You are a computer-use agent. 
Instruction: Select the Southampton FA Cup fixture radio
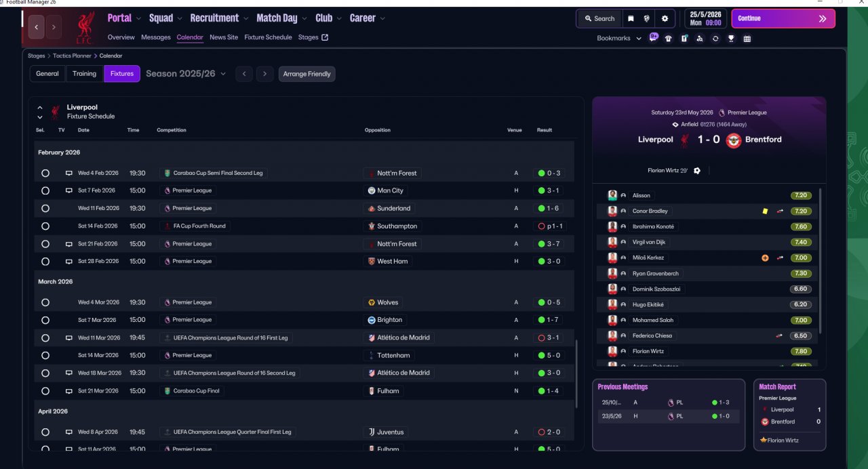point(45,226)
